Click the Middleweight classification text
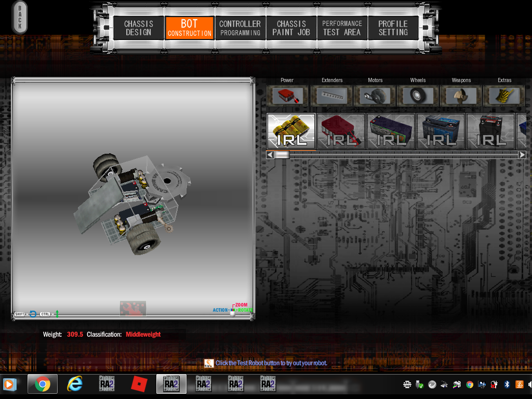This screenshot has height=399, width=532. click(143, 334)
